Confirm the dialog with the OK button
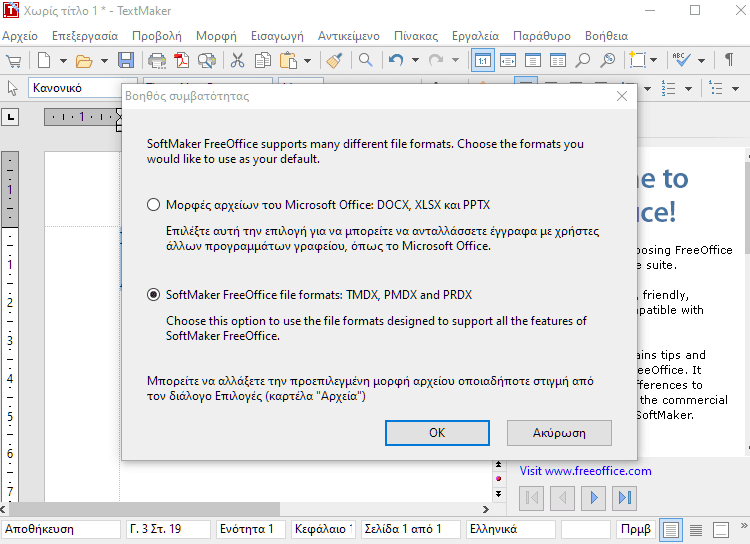The height and width of the screenshot is (544, 750). click(437, 433)
